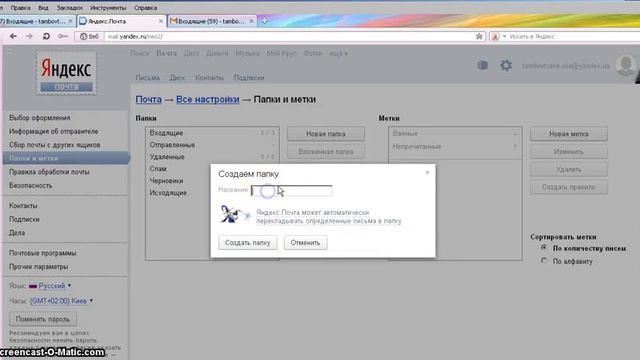Screen dimensions: 640x360
Task: Click the Вложенная папка button
Action: pyautogui.click(x=326, y=151)
